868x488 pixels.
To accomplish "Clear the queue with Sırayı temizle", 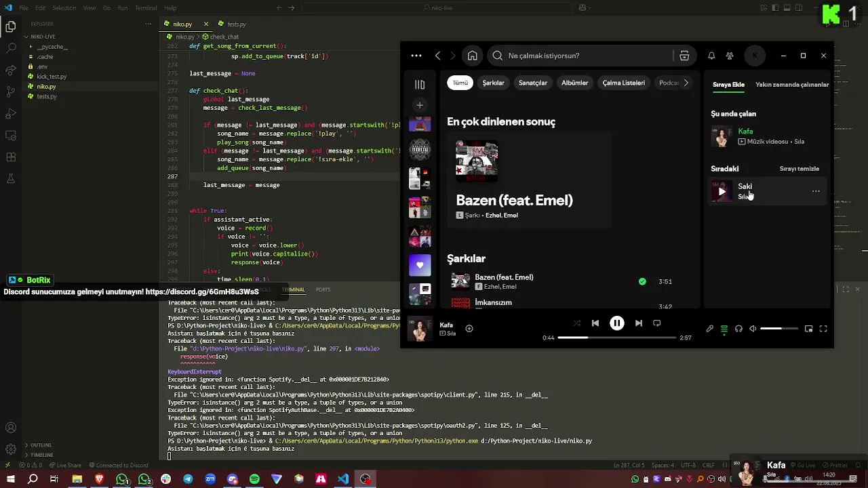I will (800, 169).
